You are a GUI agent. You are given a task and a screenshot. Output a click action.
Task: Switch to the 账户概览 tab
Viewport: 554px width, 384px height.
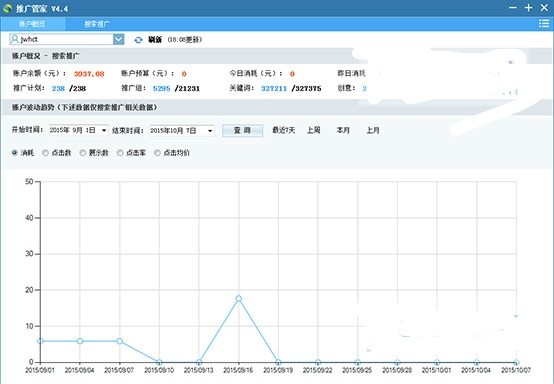(x=32, y=24)
